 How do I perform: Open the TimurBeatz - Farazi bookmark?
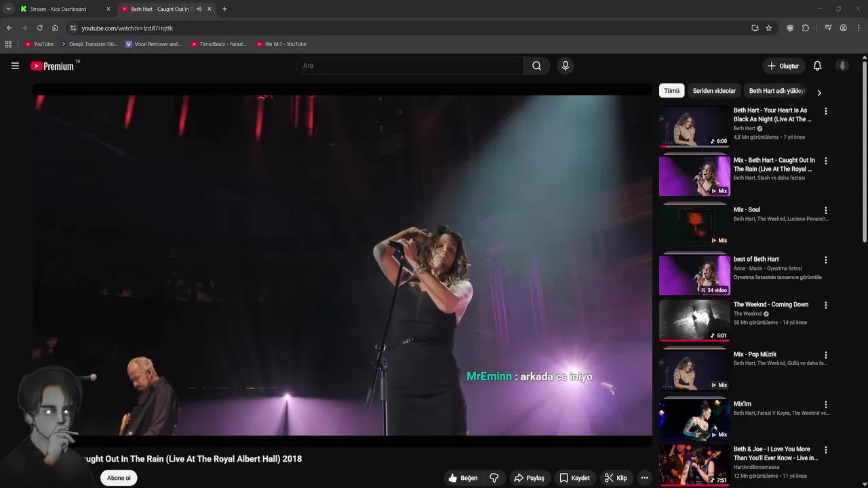pos(218,44)
